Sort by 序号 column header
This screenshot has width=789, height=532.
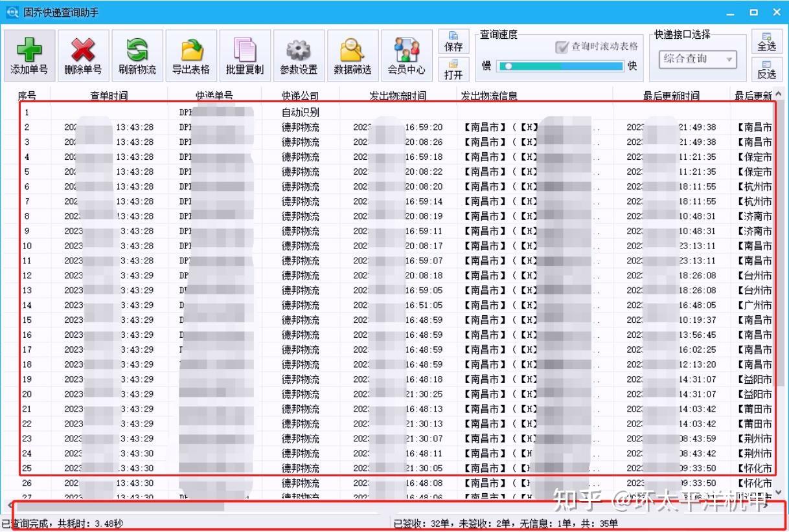pyautogui.click(x=27, y=96)
